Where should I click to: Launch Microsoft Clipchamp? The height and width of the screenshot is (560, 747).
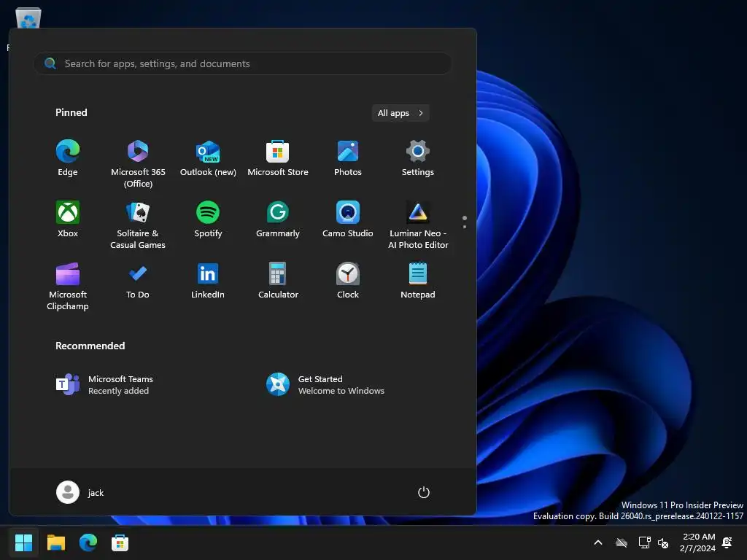pyautogui.click(x=68, y=287)
